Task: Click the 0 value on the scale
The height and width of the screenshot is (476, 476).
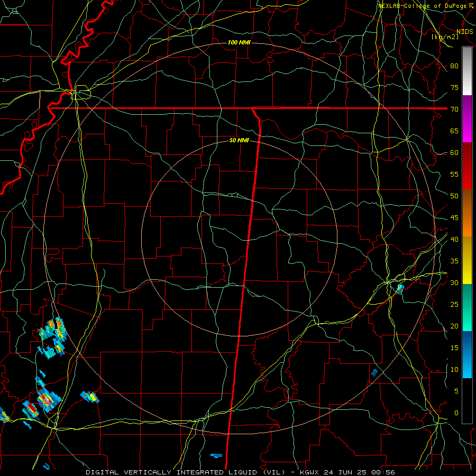Action: tap(456, 413)
